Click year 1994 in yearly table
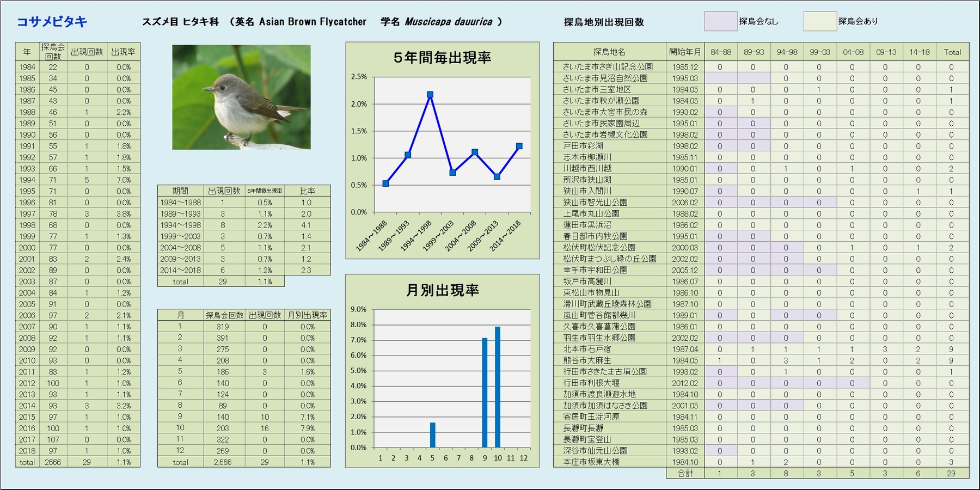This screenshot has height=490, width=980. (27, 180)
